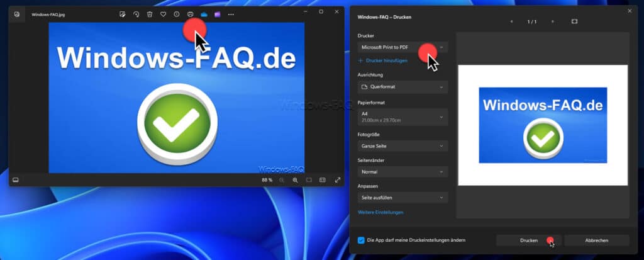
Task: Click the Print icon in Photos toolbar
Action: pyautogui.click(x=190, y=14)
